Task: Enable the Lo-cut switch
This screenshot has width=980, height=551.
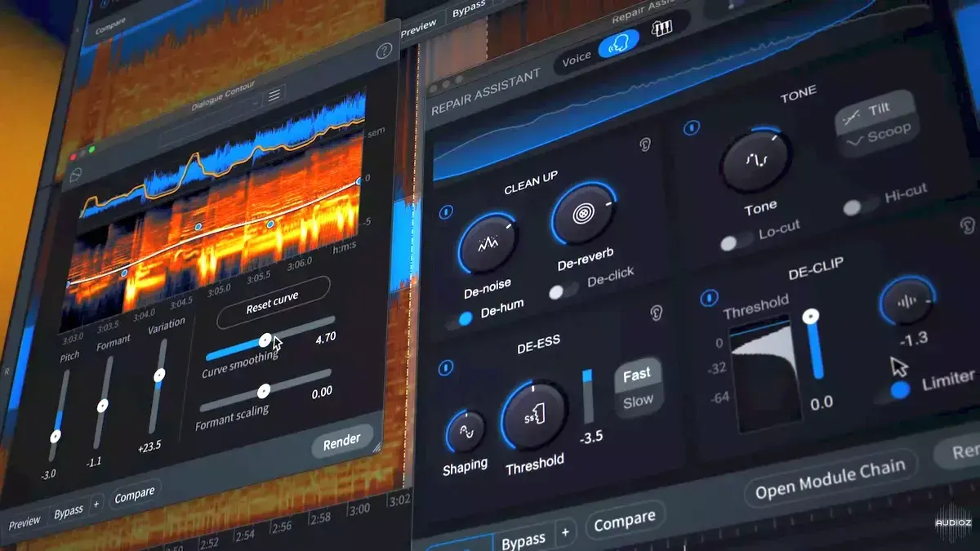Action: pos(735,242)
